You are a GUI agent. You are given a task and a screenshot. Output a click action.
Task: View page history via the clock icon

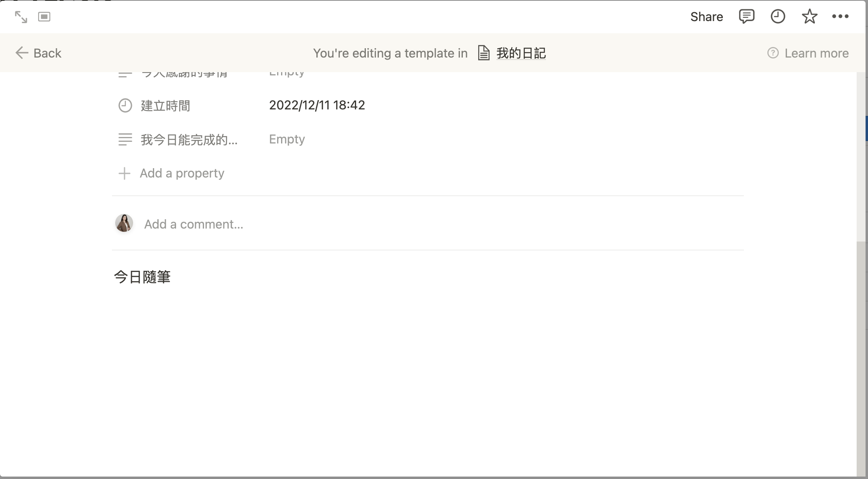tap(778, 17)
